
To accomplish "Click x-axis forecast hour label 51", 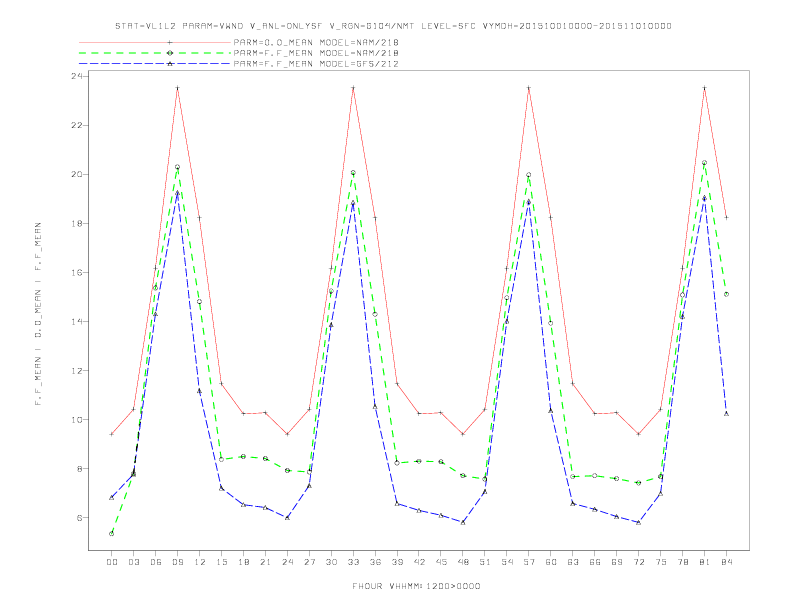I will tap(485, 562).
